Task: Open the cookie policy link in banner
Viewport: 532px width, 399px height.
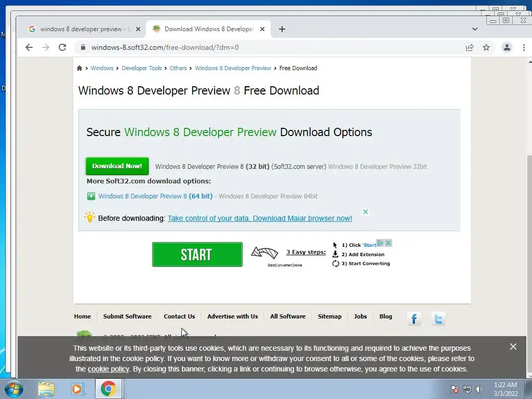Action: (x=108, y=369)
